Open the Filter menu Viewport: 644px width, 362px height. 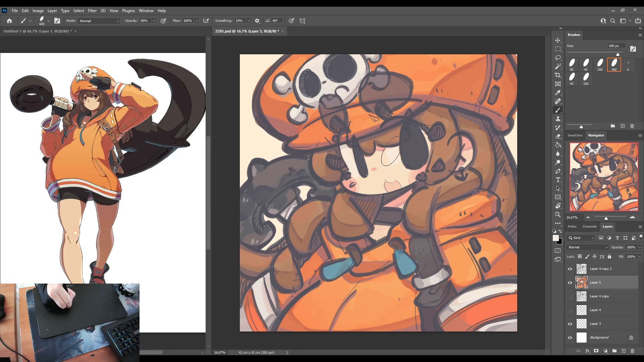92,11
